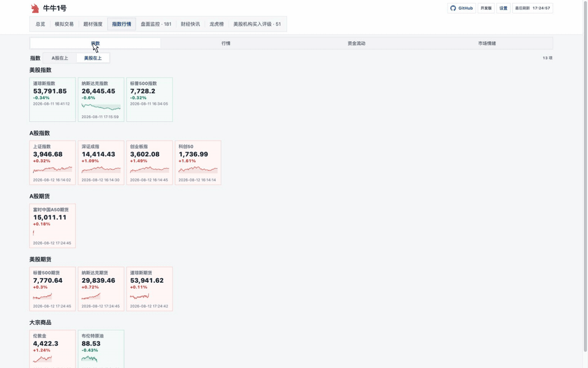
Task: Switch to the 行情 sub-tab
Action: (x=226, y=43)
